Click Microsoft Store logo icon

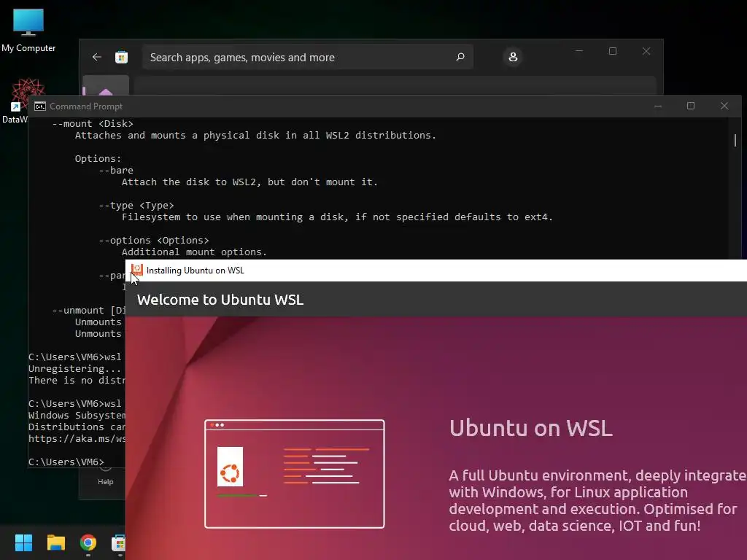[x=122, y=57]
